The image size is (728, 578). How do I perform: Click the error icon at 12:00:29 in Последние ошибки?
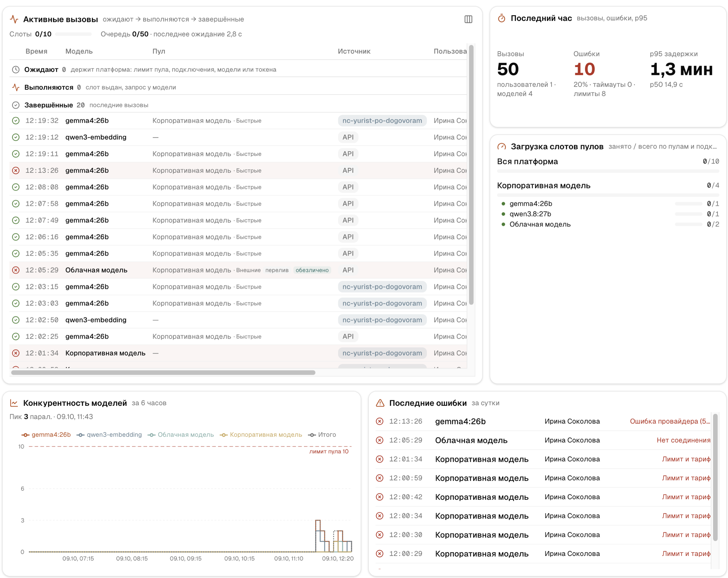click(379, 554)
